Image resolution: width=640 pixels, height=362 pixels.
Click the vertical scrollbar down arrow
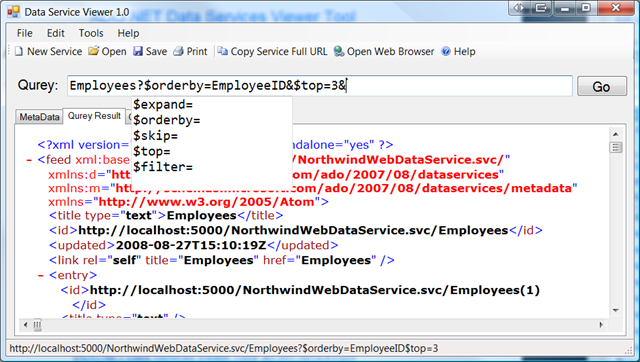coord(616,311)
